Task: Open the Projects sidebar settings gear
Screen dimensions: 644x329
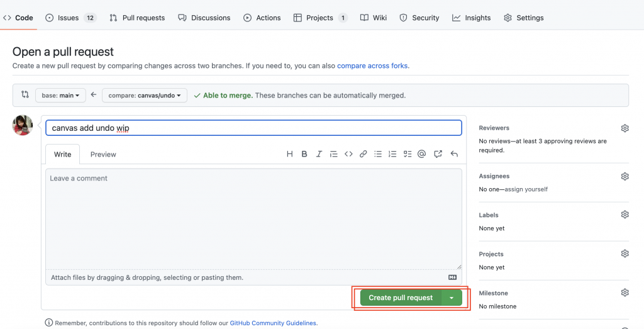Action: pos(625,254)
